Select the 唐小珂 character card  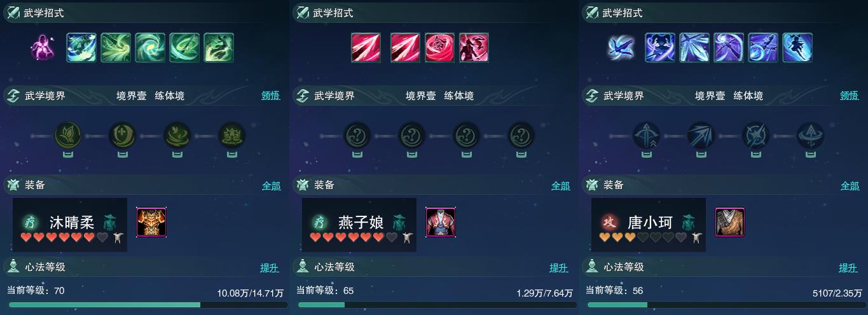point(649,225)
